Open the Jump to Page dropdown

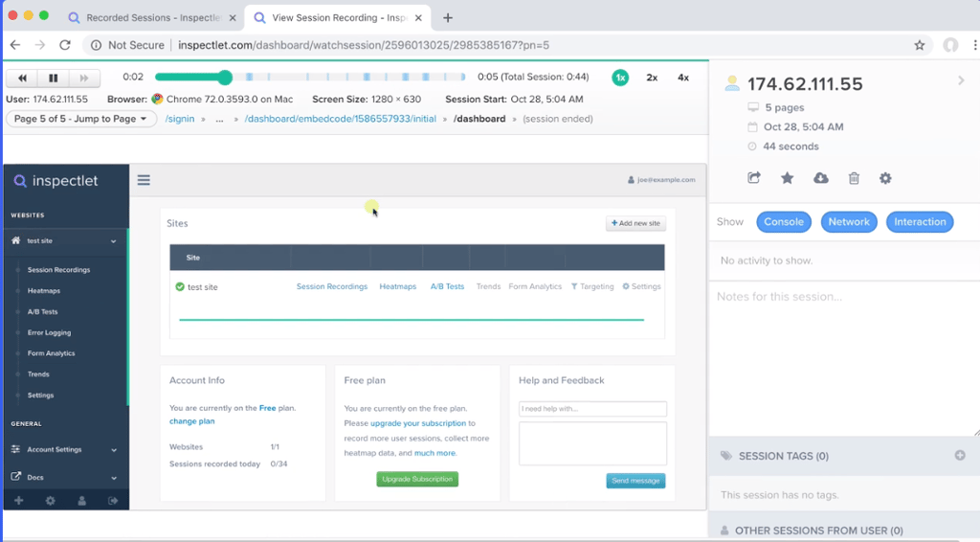pos(81,119)
